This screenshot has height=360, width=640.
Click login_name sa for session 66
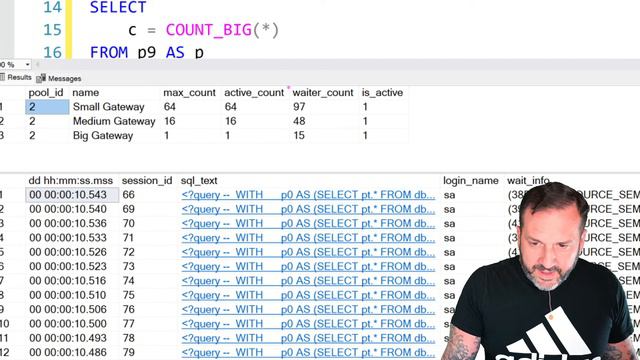point(449,195)
